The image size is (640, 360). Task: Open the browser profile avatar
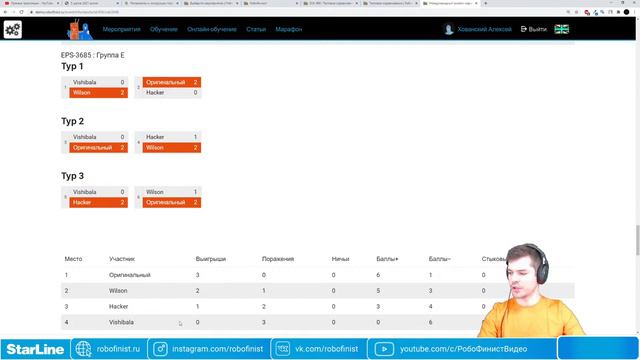[x=627, y=12]
